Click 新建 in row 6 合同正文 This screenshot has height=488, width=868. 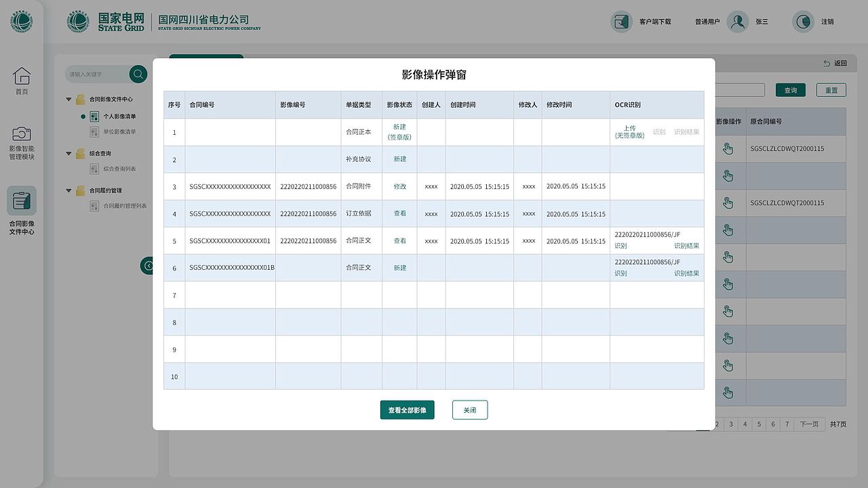coord(400,268)
